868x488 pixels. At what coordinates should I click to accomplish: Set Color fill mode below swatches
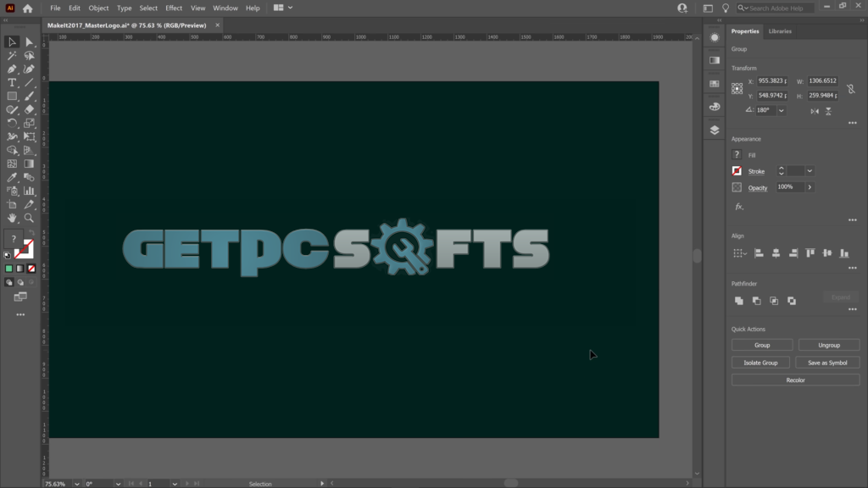click(x=8, y=269)
